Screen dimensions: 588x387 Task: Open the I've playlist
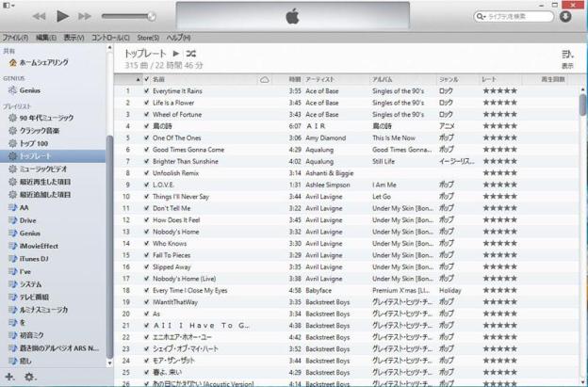[x=20, y=271]
